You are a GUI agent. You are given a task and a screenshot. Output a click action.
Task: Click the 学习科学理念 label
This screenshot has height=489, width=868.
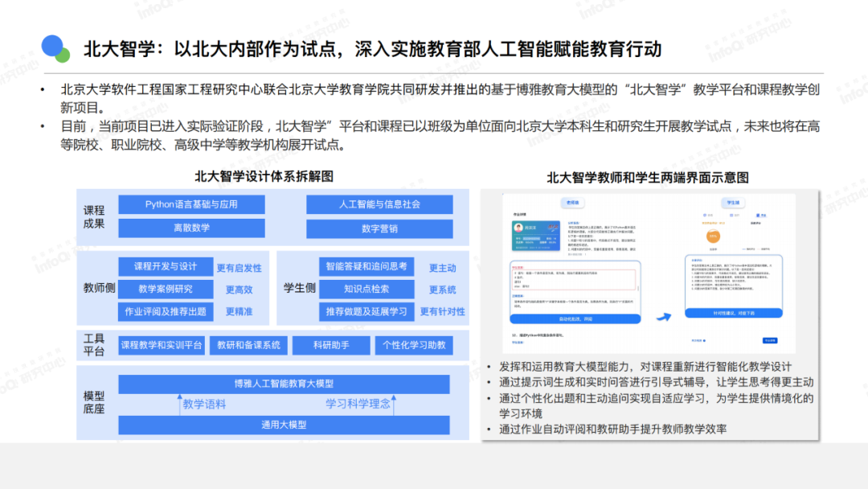click(x=358, y=404)
